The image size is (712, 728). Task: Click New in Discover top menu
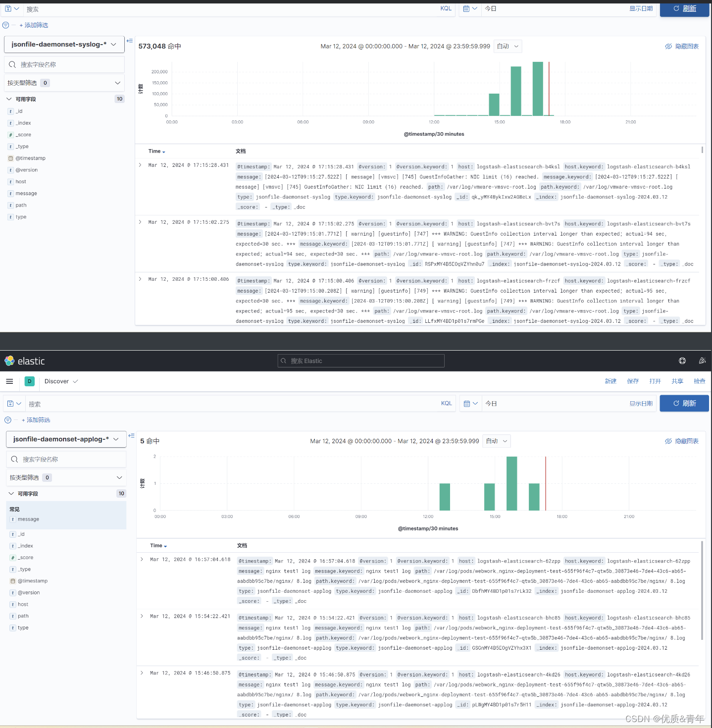click(610, 381)
